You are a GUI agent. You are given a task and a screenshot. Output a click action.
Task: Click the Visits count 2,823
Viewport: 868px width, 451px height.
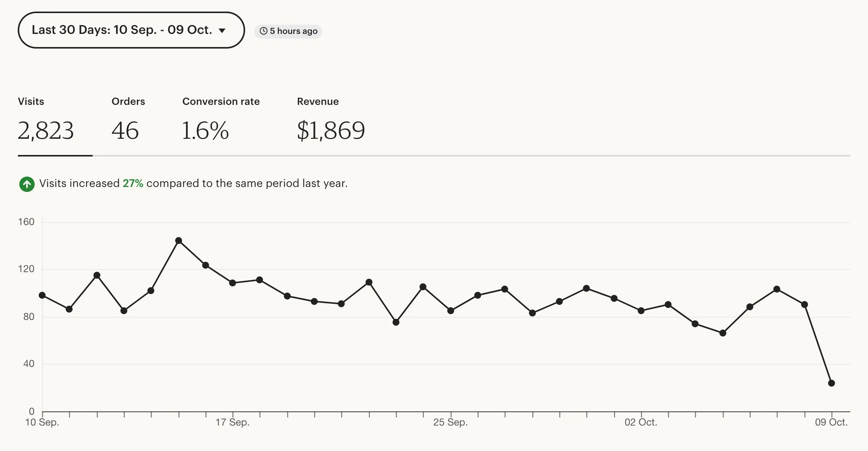[47, 131]
